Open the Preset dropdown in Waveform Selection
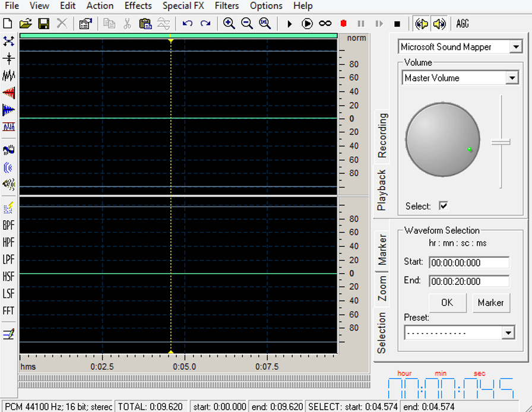The height and width of the screenshot is (412, 532). coord(508,332)
